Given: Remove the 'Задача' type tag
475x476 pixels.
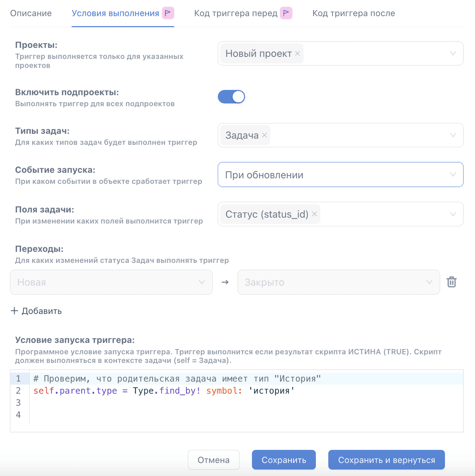Looking at the screenshot, I should tap(264, 135).
